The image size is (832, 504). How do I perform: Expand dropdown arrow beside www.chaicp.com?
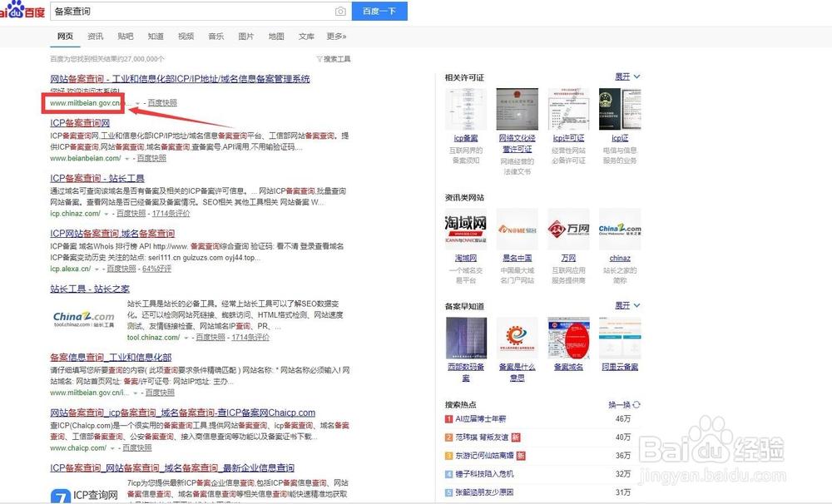[x=112, y=448]
